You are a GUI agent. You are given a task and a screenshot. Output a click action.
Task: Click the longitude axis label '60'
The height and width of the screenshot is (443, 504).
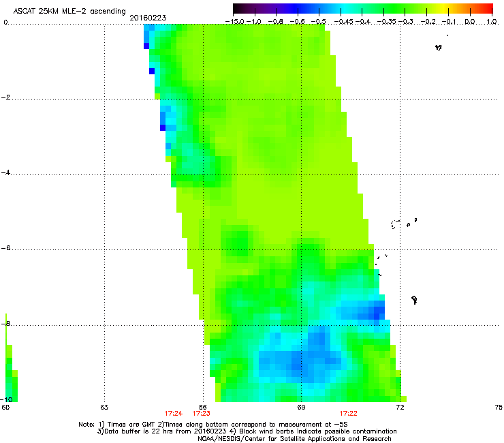tap(5, 408)
